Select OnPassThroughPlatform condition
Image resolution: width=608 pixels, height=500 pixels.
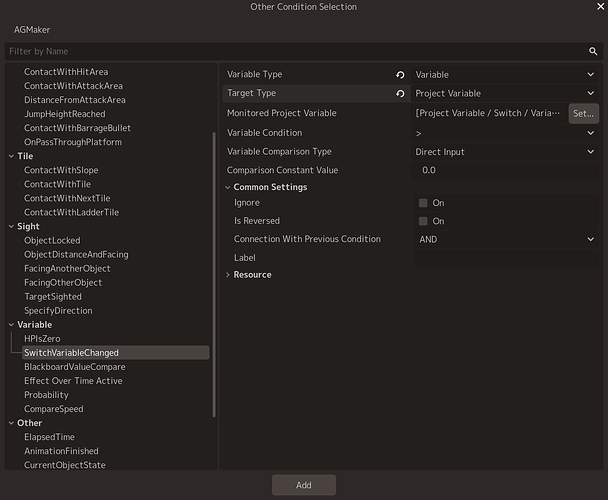pos(73,142)
